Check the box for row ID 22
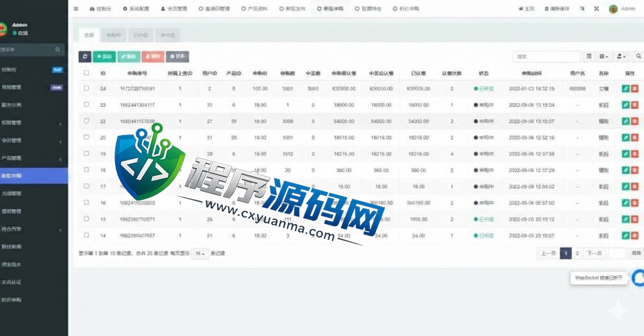Image resolution: width=644 pixels, height=336 pixels. pyautogui.click(x=86, y=121)
